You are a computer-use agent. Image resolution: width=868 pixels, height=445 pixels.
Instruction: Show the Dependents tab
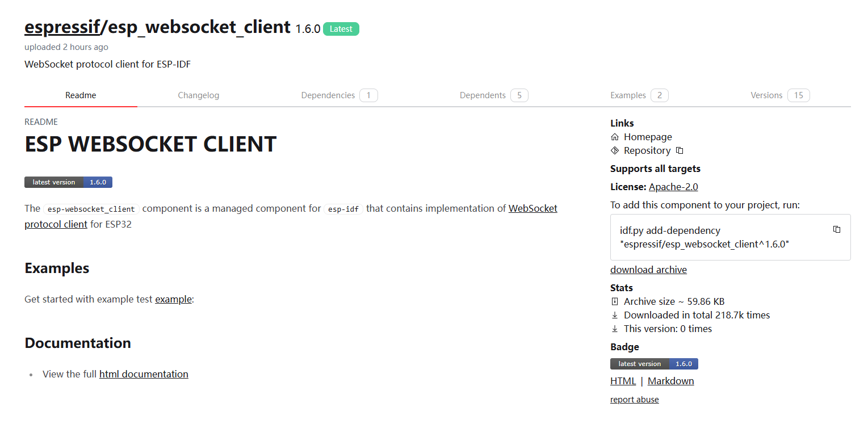pyautogui.click(x=493, y=95)
